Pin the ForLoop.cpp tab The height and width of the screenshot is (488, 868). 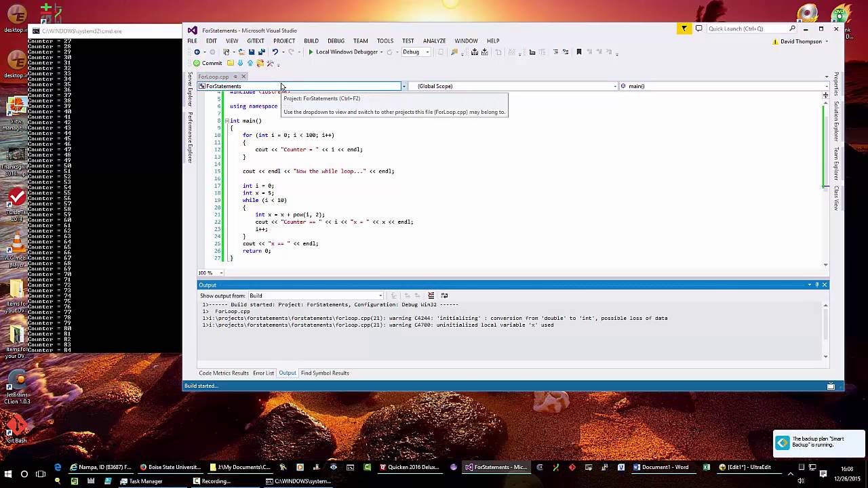235,77
